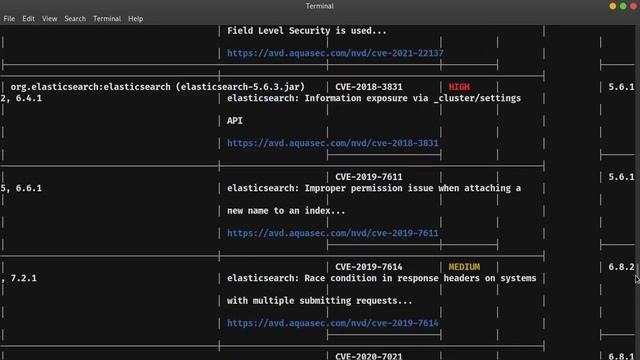Select the CVE-2020-7021 identifier text
The width and height of the screenshot is (640, 360).
(369, 356)
